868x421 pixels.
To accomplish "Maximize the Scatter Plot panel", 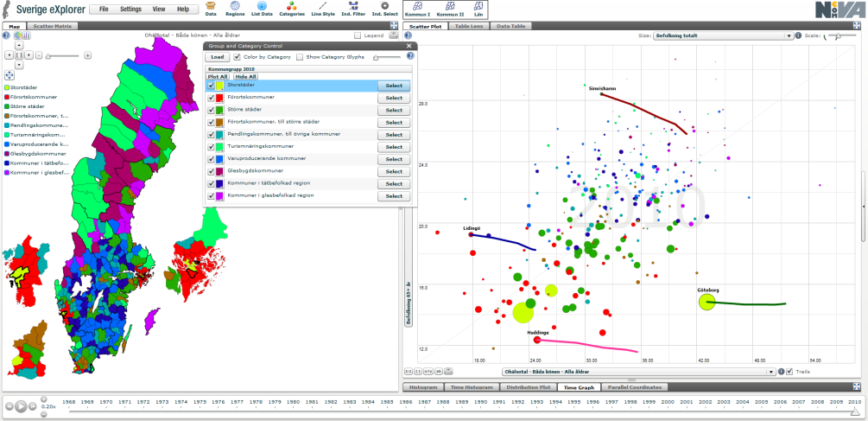I will (x=858, y=25).
